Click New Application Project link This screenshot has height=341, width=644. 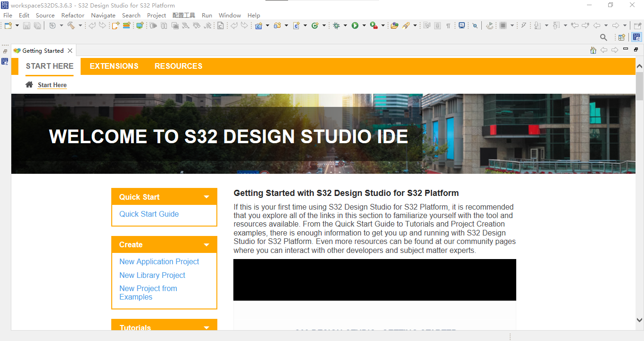(x=159, y=261)
